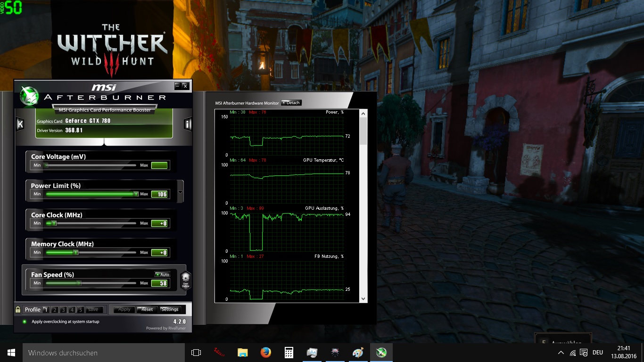The width and height of the screenshot is (644, 362).
Task: Click the Core Voltage slider
Action: click(x=91, y=165)
